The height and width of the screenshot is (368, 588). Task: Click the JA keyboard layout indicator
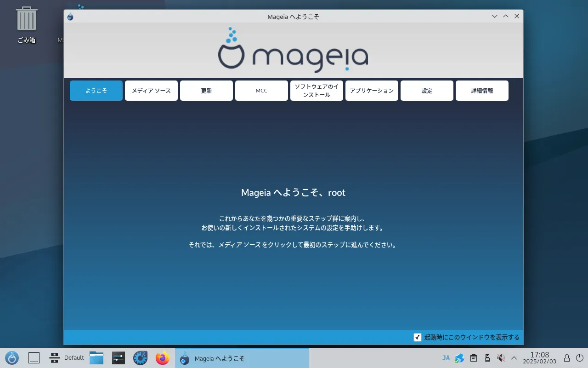446,358
